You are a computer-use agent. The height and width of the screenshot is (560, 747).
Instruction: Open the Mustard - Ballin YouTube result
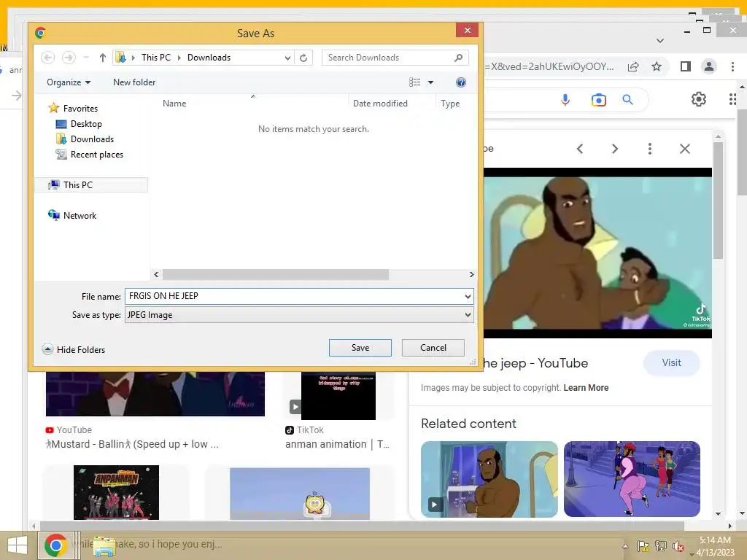pos(132,444)
